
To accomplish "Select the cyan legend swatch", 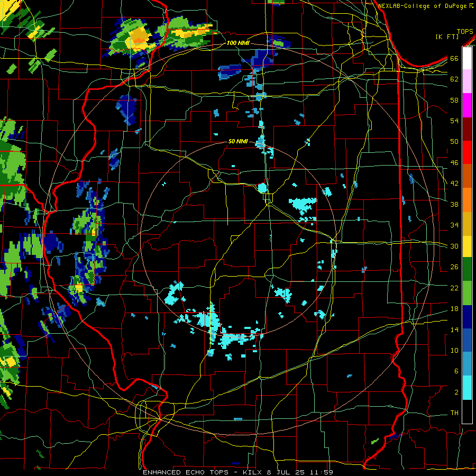I will 467,388.
